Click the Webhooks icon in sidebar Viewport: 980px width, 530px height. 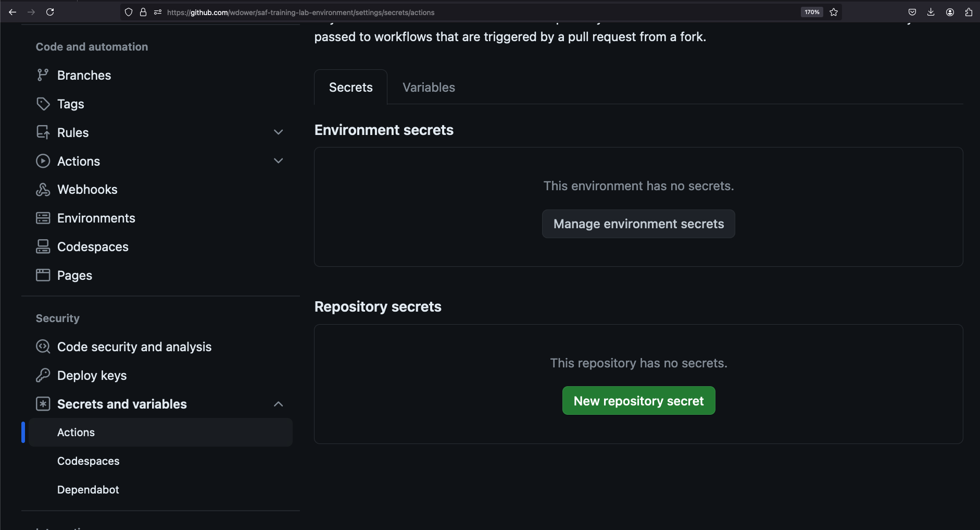43,190
